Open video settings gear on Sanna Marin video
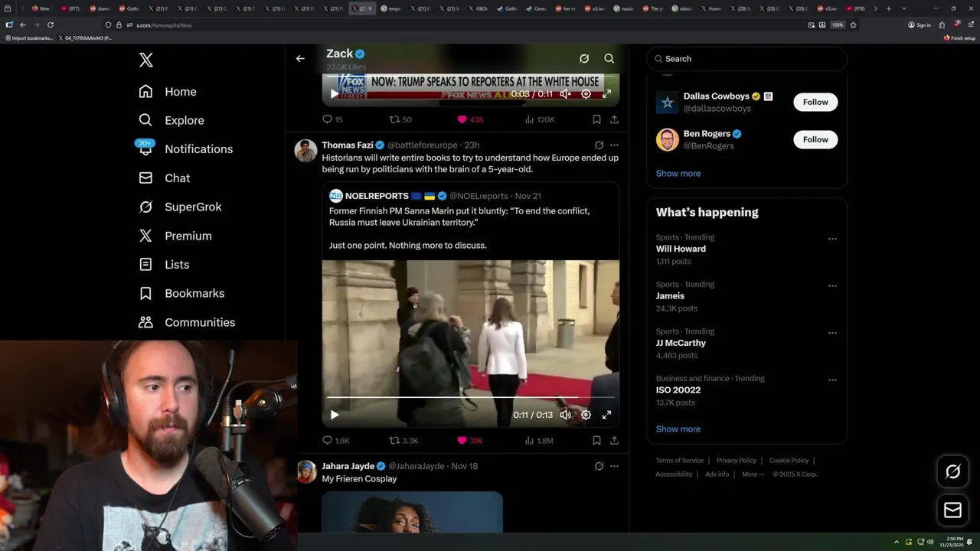The height and width of the screenshot is (551, 980). click(x=586, y=415)
